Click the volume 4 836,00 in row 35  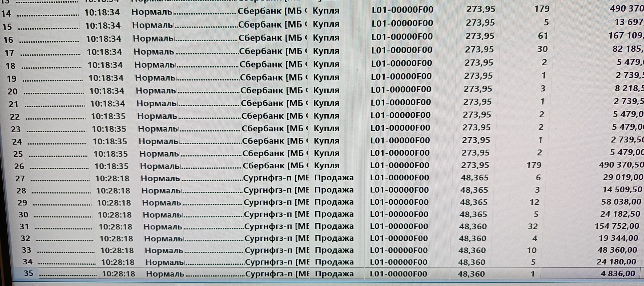point(618,273)
